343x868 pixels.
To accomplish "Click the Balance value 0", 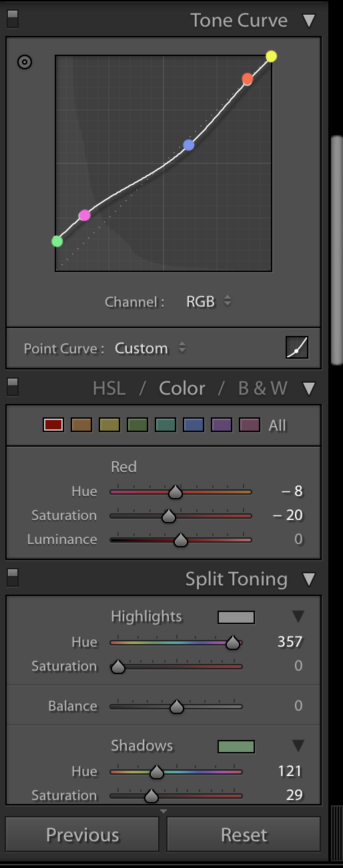I will [298, 706].
